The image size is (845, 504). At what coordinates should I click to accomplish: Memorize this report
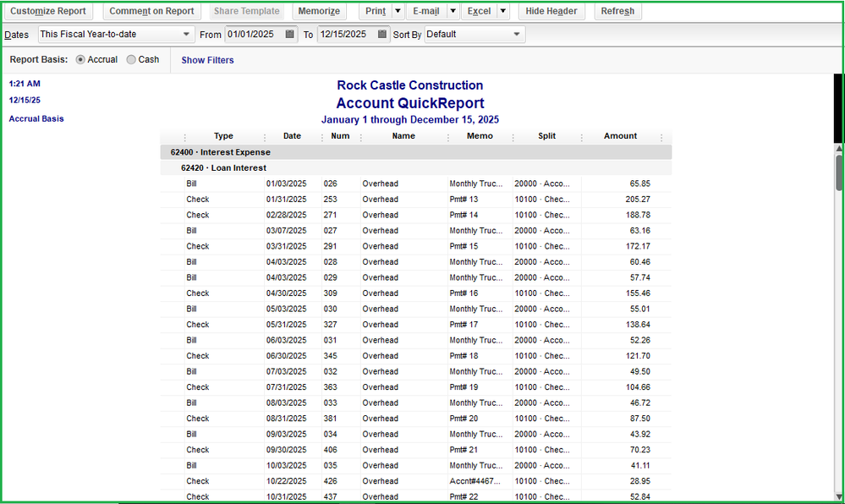tap(319, 11)
